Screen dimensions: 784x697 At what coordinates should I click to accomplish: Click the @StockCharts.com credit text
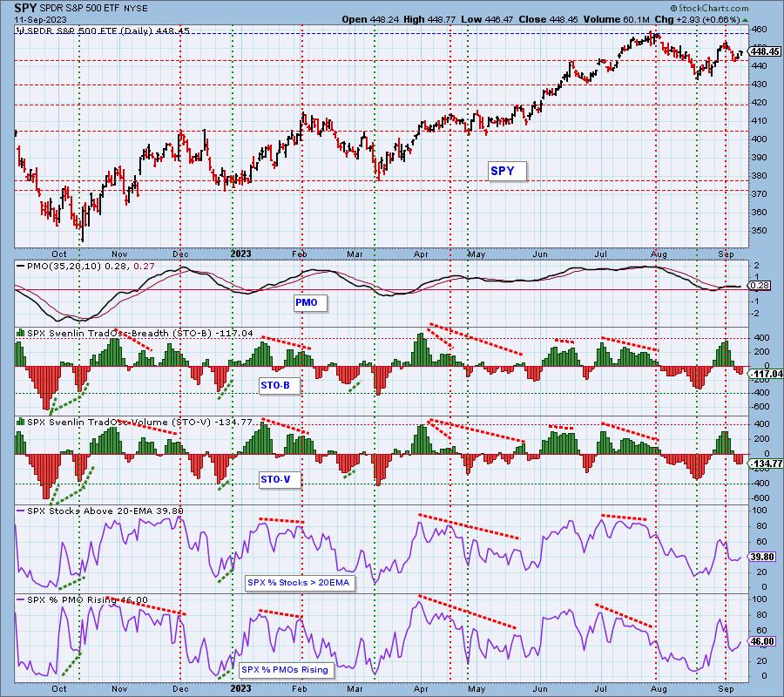[x=709, y=8]
